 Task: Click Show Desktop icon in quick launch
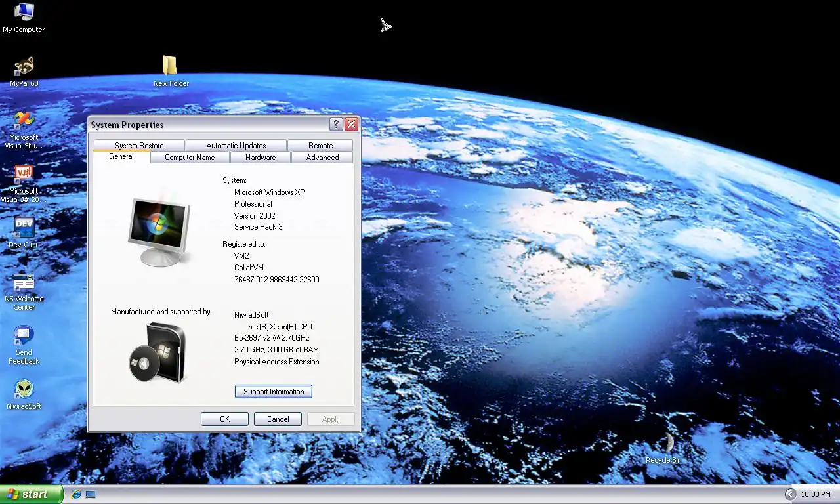[91, 494]
